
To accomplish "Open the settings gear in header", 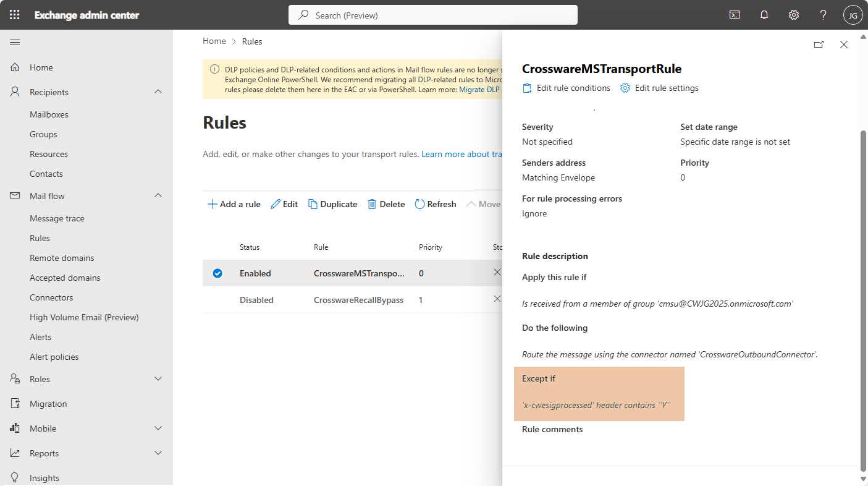I will [x=794, y=15].
